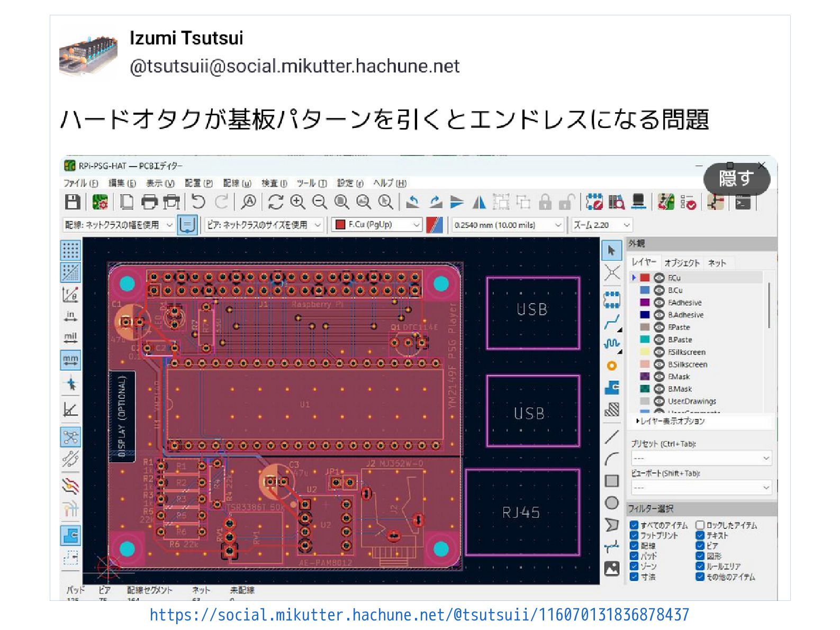Image resolution: width=840 pixels, height=630 pixels.
Task: Run Design Rules Checker from toolbar
Action: (x=688, y=202)
